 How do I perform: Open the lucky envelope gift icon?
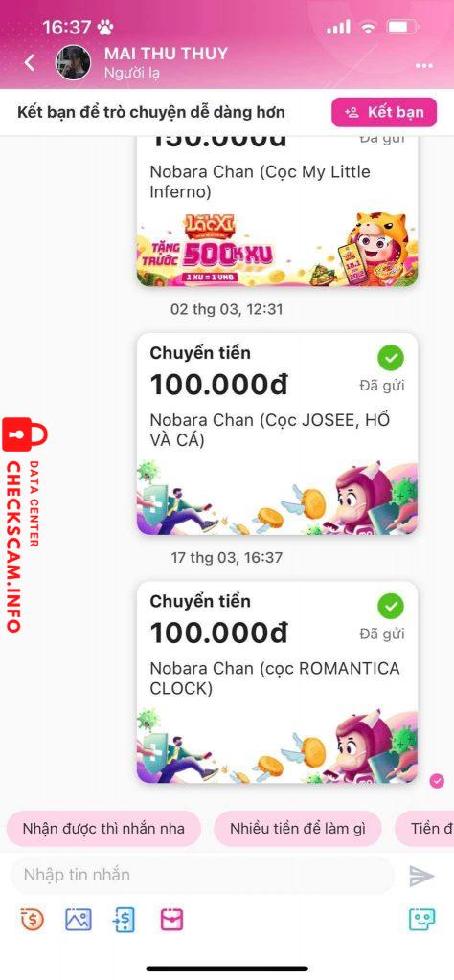[x=171, y=919]
